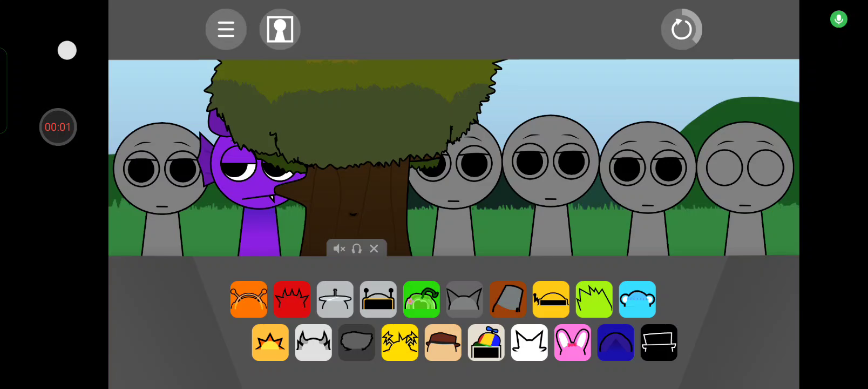Screen dimensions: 868x389
Task: Select the yellow flat-top character icon
Action: point(551,299)
